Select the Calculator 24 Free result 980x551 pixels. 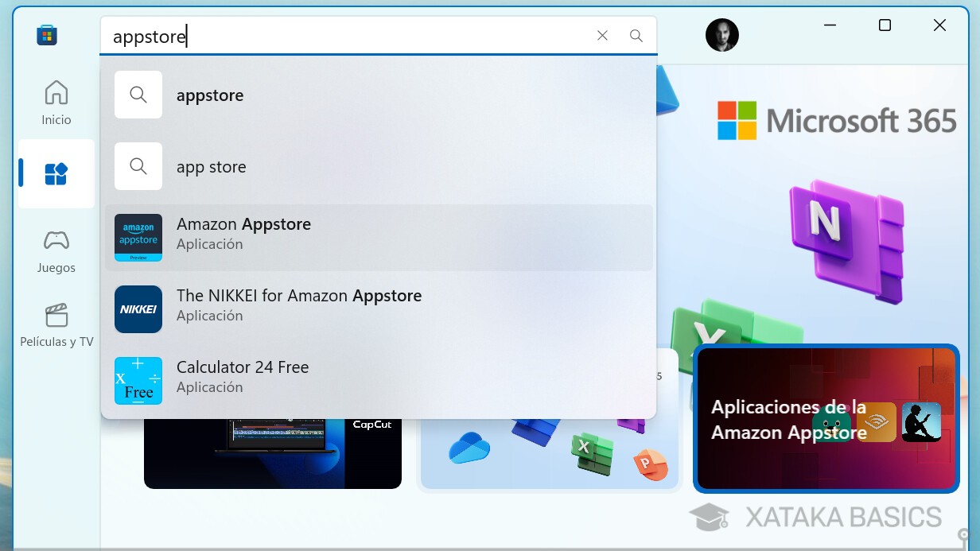click(x=379, y=381)
